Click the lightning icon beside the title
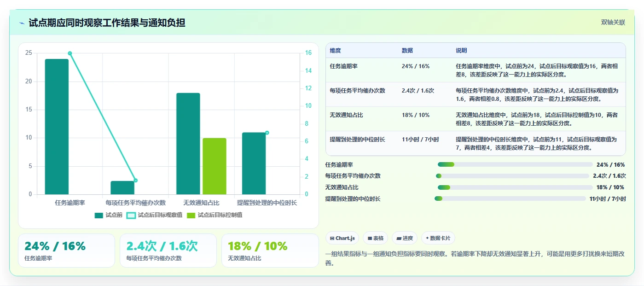 [22, 23]
